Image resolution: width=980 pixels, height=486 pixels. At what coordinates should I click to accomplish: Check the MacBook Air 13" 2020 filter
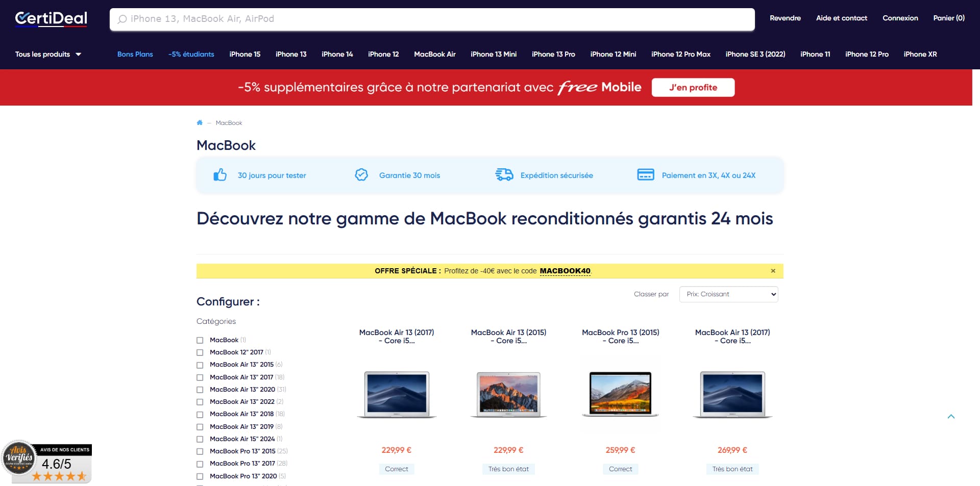click(x=200, y=390)
